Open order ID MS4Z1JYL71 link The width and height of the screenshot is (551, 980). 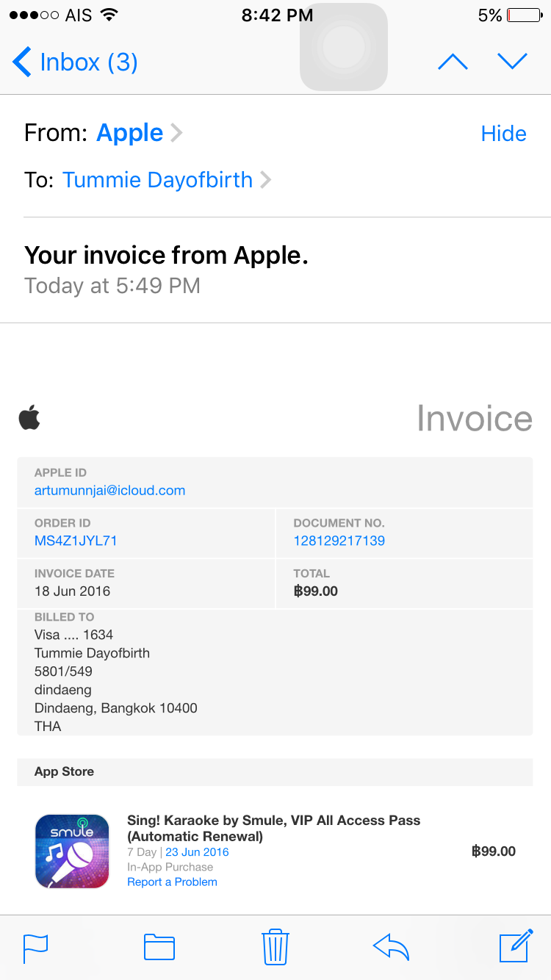(76, 541)
